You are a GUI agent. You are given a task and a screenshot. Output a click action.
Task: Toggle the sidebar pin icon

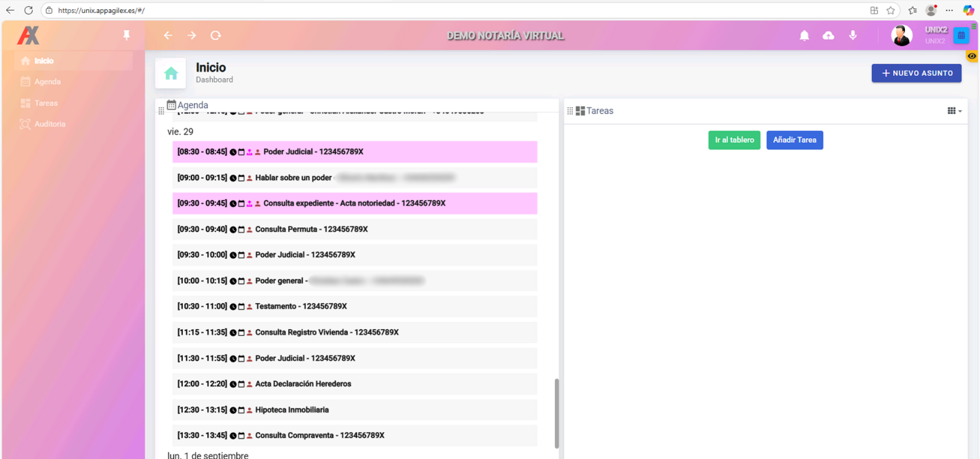[127, 35]
